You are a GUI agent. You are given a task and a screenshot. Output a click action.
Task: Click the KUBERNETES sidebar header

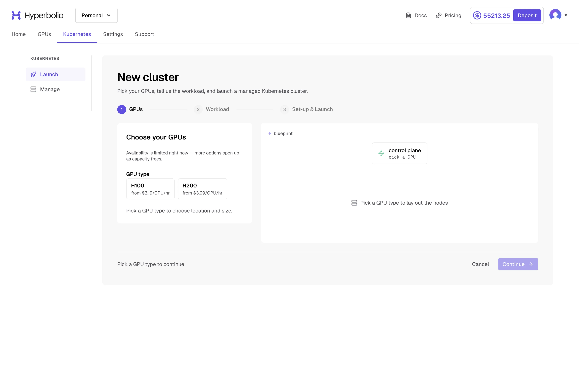pos(45,58)
